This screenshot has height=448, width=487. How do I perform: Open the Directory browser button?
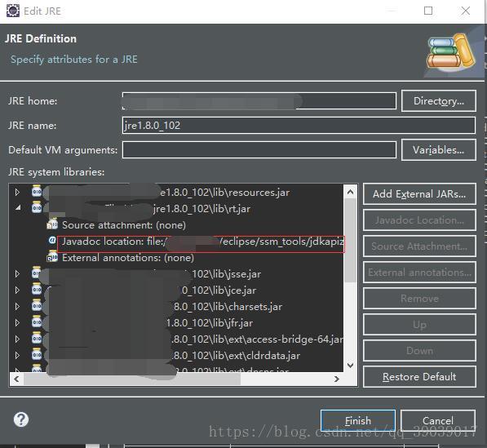pyautogui.click(x=439, y=100)
